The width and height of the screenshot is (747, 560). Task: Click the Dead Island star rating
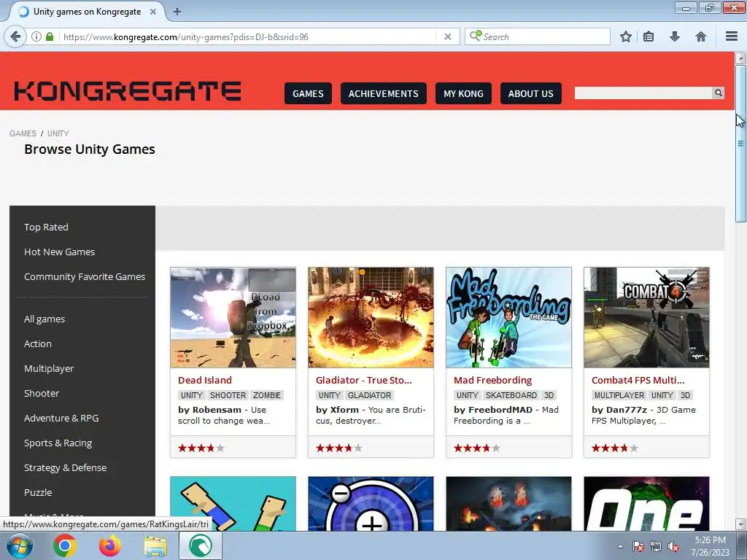coord(201,448)
